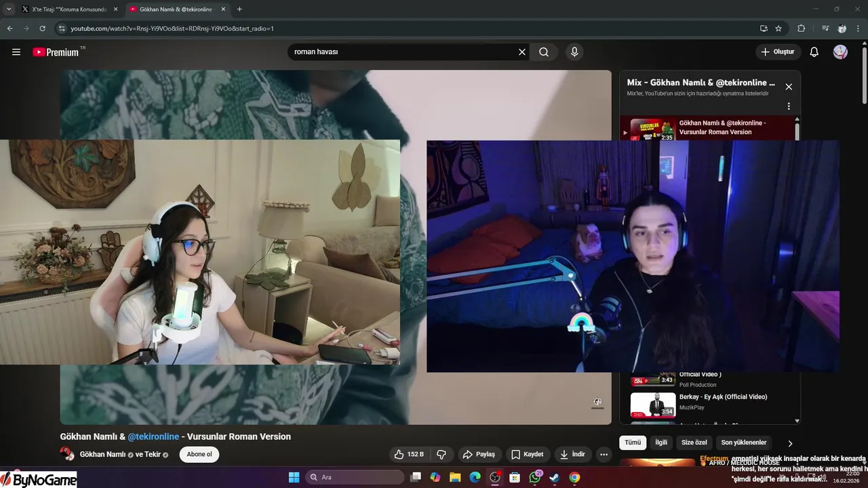Open Chrome media controls icon
The image size is (868, 488).
825,28
